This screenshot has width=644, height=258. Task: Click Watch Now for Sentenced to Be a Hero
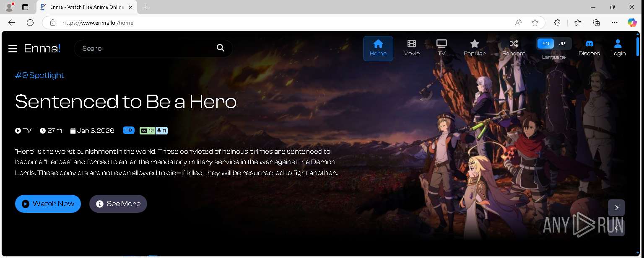48,204
